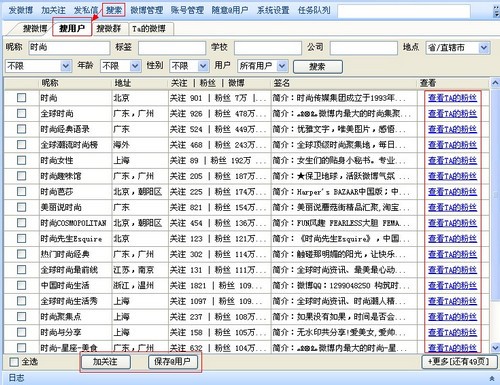Viewport: 500px width, 385px height.
Task: Check the box for 时尚COSMOPOLITAN
Action: 21,223
